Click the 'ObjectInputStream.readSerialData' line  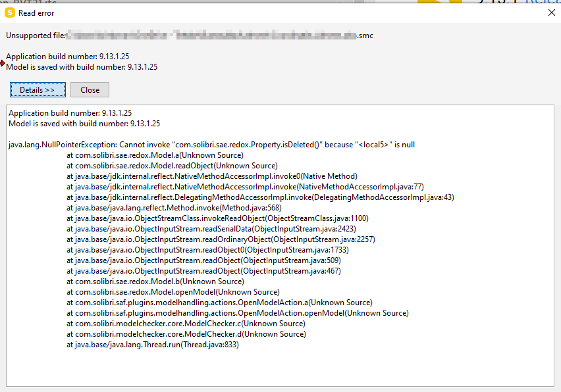[x=211, y=229]
